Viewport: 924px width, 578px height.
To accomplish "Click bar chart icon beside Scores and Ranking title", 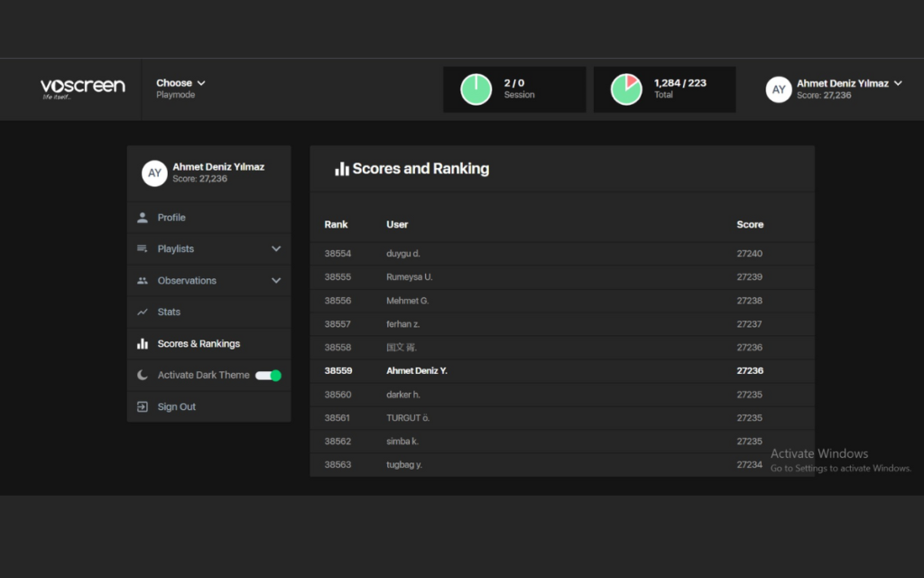I will pyautogui.click(x=342, y=169).
